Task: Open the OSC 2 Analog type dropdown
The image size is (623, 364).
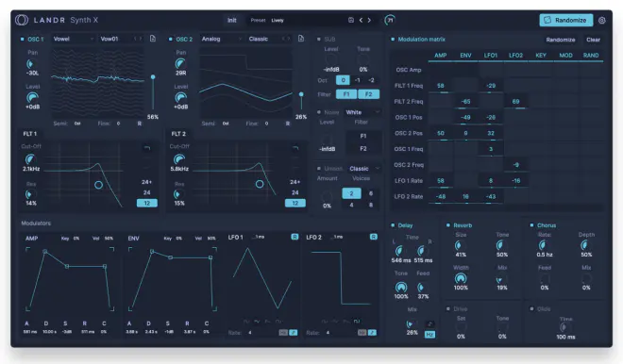Action: tap(221, 39)
